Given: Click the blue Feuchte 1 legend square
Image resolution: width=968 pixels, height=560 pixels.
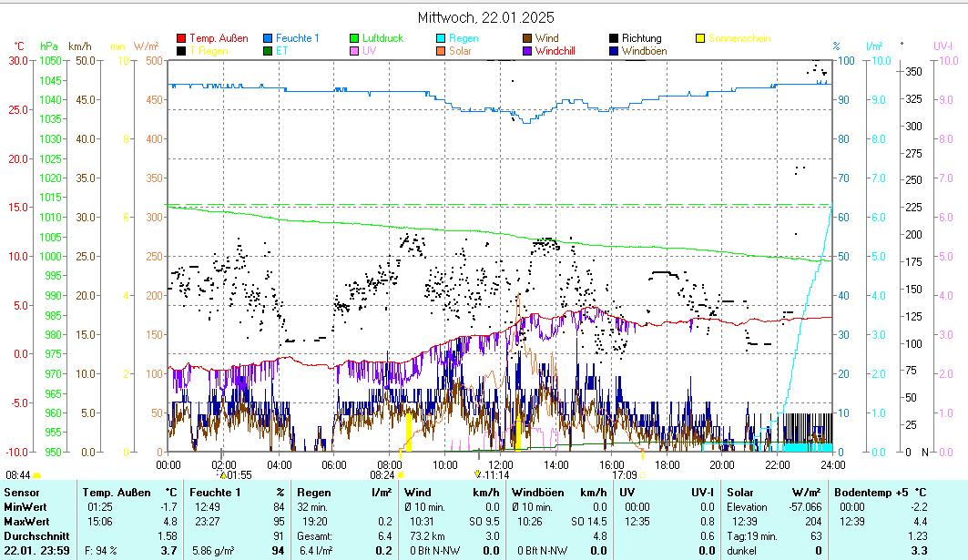Looking at the screenshot, I should point(268,38).
